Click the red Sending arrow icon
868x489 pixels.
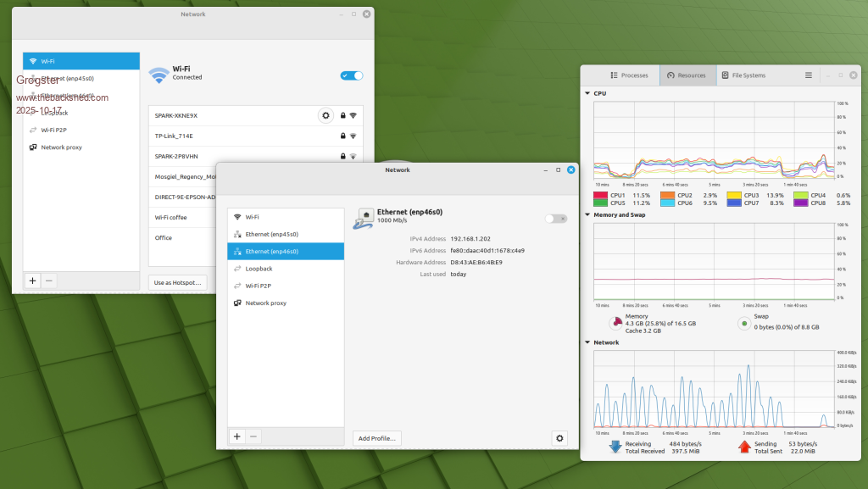743,447
